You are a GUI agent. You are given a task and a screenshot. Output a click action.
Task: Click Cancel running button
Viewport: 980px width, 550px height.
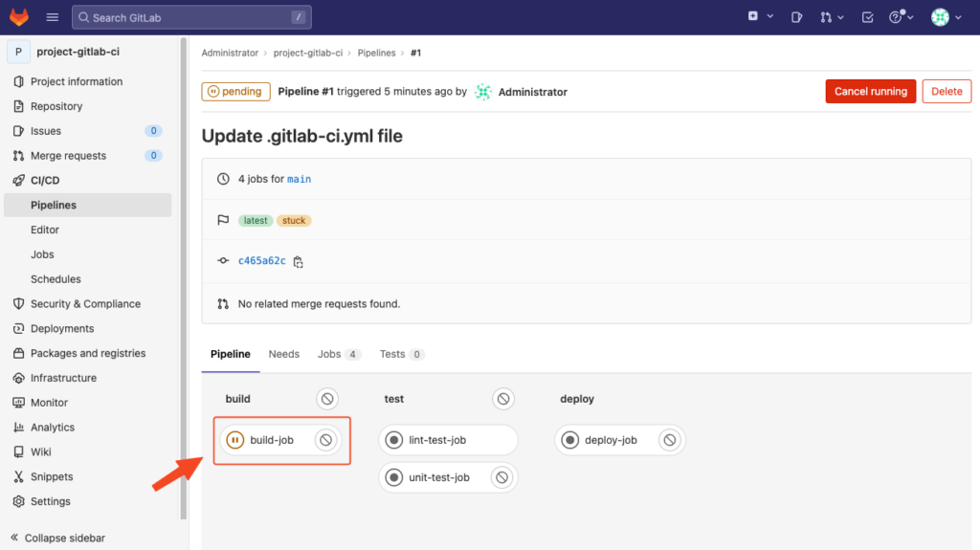pyautogui.click(x=871, y=91)
